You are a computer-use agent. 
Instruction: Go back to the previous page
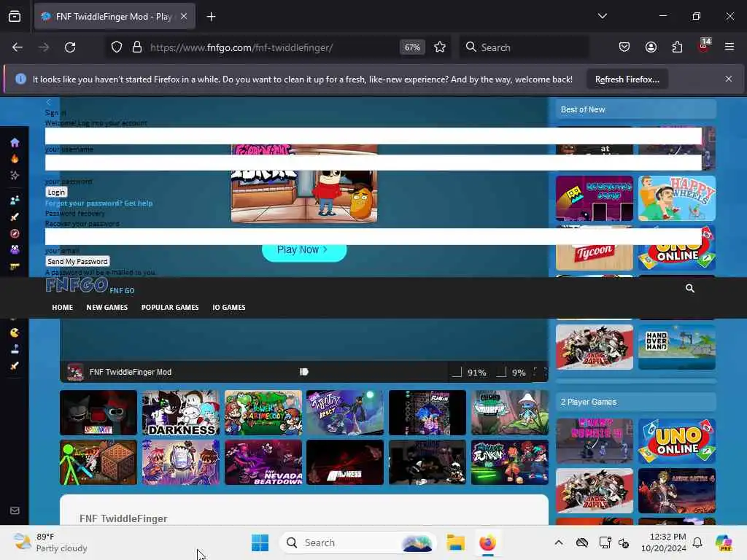pos(18,47)
